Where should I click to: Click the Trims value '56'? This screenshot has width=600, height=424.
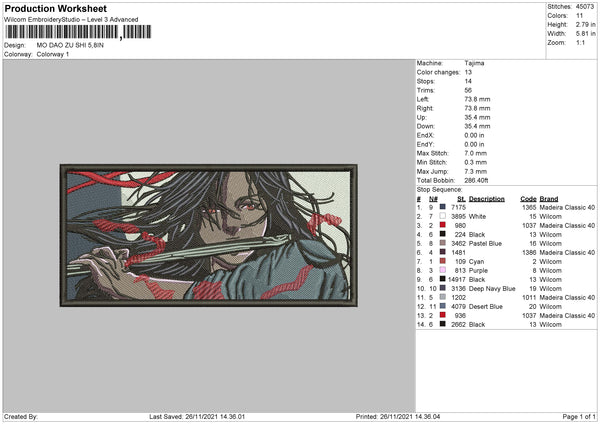468,90
